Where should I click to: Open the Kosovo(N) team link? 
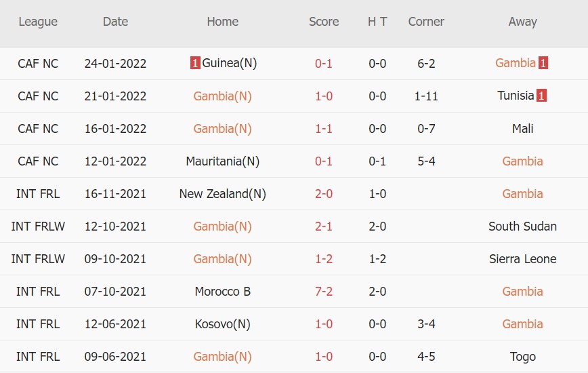(x=222, y=324)
